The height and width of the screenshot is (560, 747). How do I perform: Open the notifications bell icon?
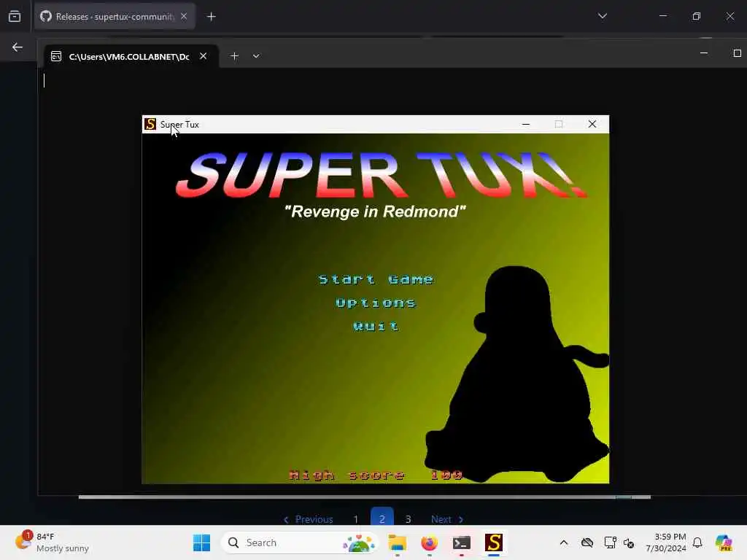click(x=697, y=542)
